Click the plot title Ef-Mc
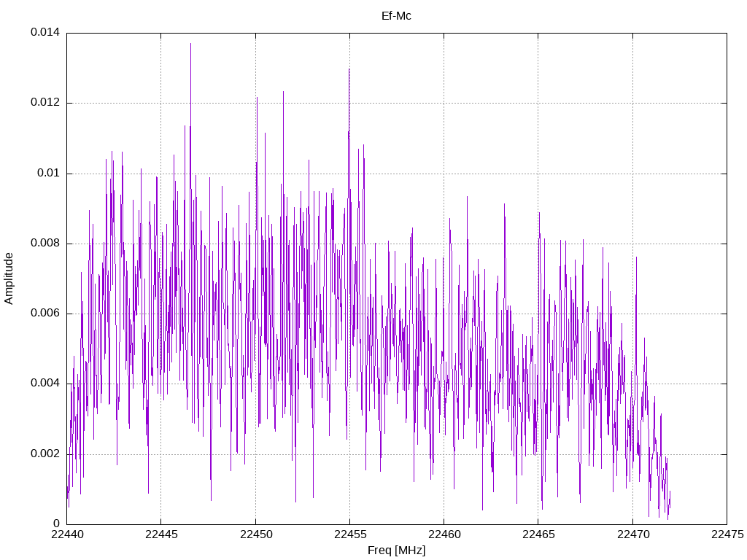The width and height of the screenshot is (747, 560). tap(396, 16)
